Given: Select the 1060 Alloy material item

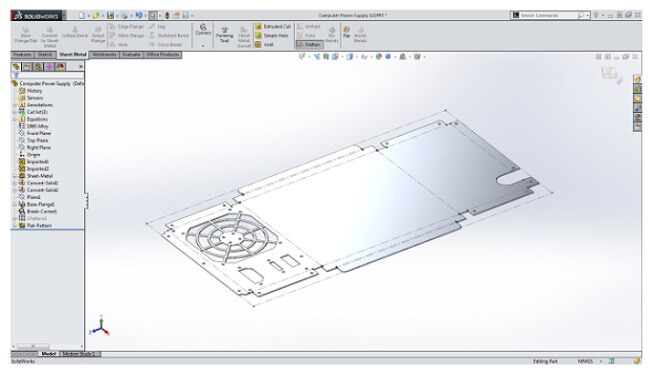Looking at the screenshot, I should coord(34,126).
